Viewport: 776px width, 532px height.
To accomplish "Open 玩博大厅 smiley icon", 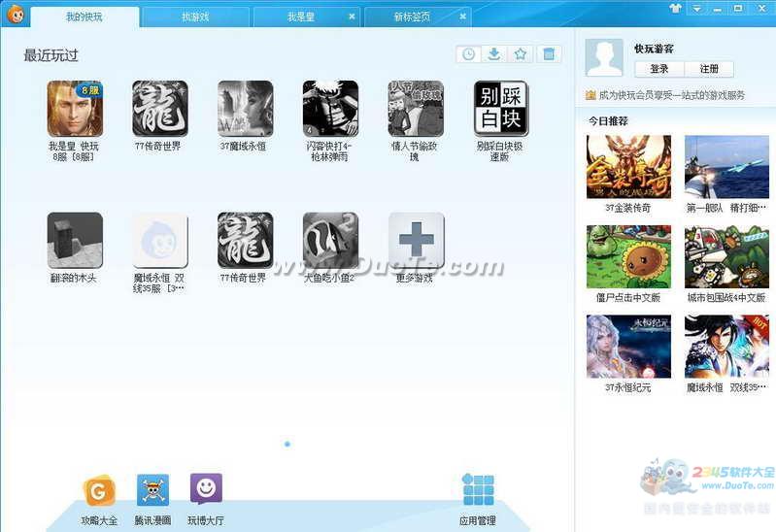I will (206, 489).
